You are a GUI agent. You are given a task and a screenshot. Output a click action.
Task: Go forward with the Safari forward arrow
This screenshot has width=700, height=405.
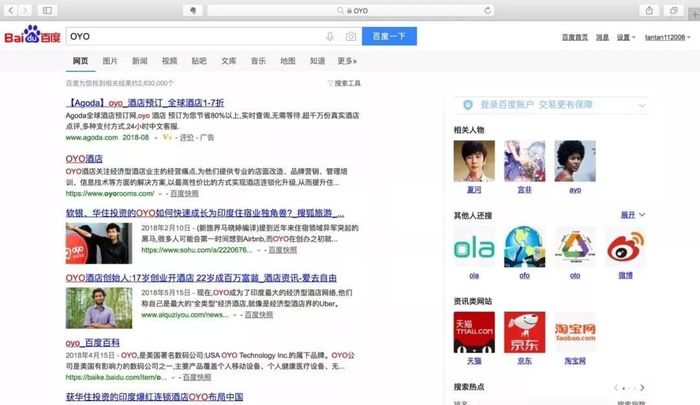25,10
